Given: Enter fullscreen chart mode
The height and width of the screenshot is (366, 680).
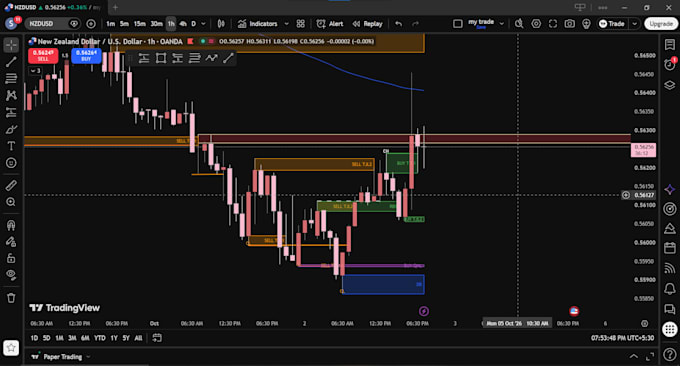Looking at the screenshot, I should coord(553,24).
